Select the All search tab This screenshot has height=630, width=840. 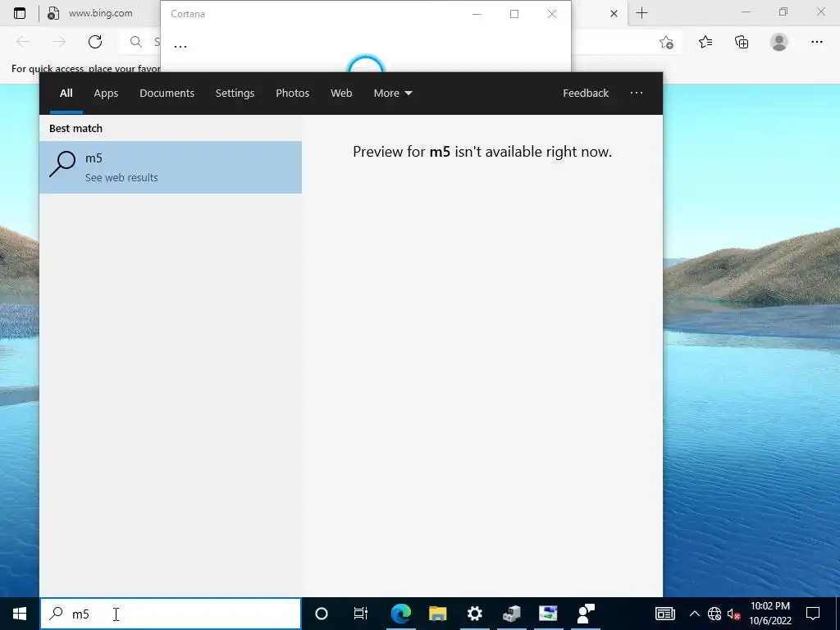point(66,94)
